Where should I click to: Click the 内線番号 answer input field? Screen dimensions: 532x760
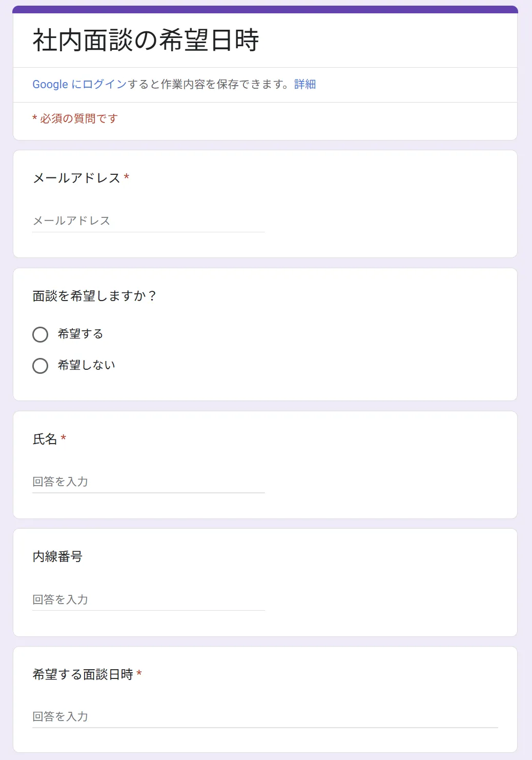[148, 599]
